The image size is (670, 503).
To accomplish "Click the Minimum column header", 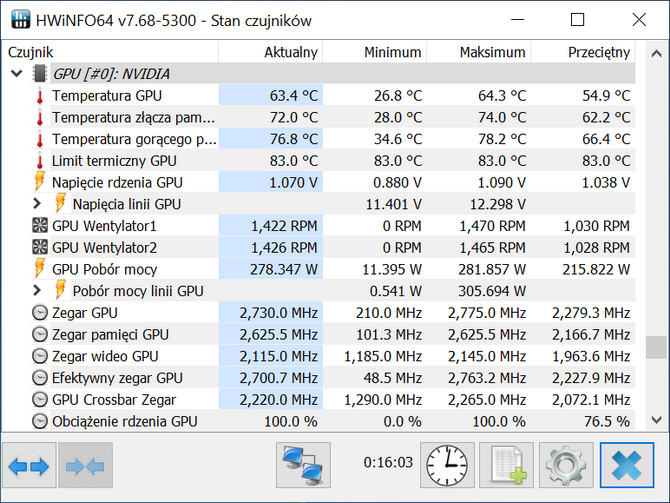I will click(374, 52).
